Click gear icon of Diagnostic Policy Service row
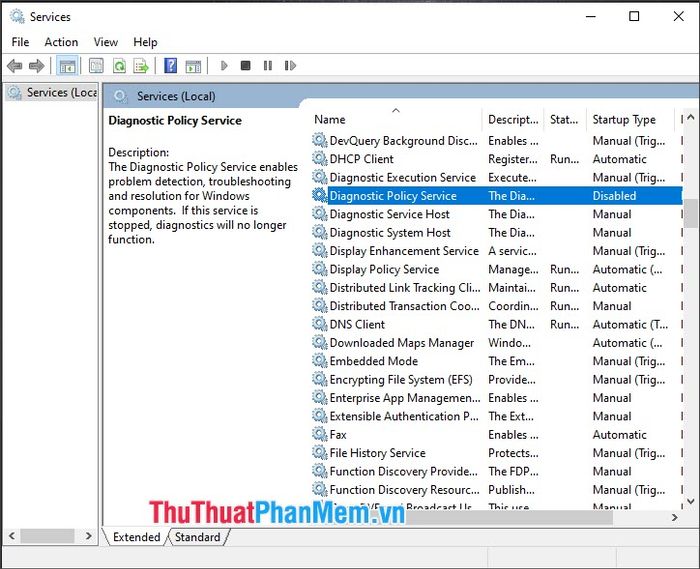700x569 pixels. 320,195
